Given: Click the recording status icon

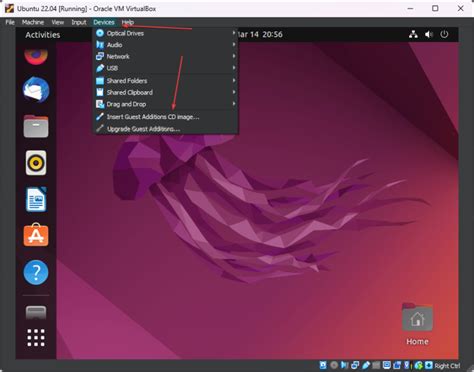Looking at the screenshot, I should (397, 365).
